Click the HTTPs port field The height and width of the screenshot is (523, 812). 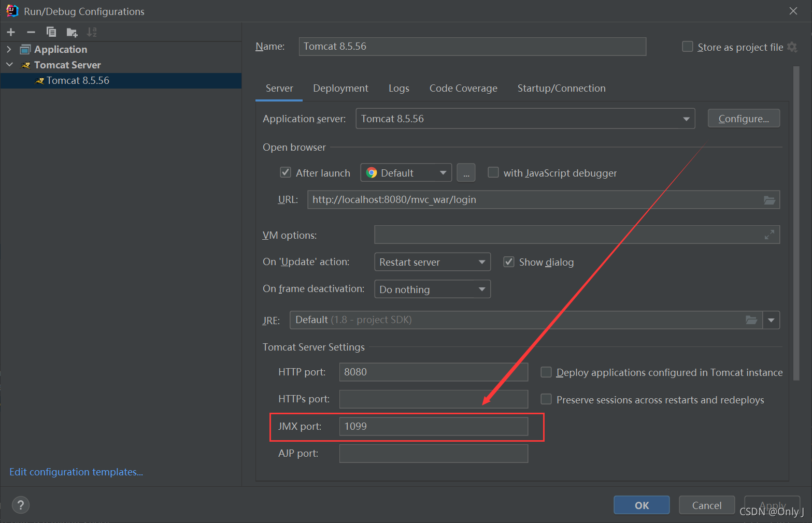click(434, 399)
